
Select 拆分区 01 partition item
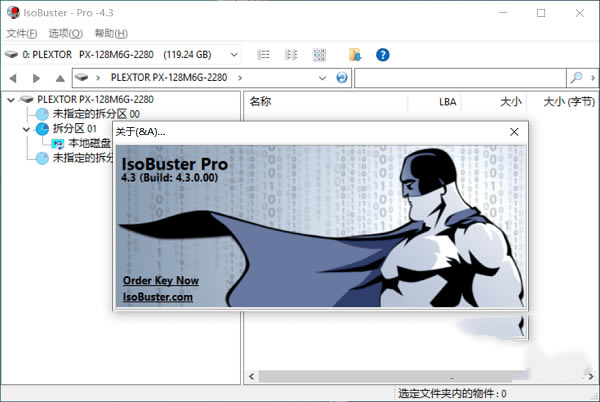(x=75, y=129)
